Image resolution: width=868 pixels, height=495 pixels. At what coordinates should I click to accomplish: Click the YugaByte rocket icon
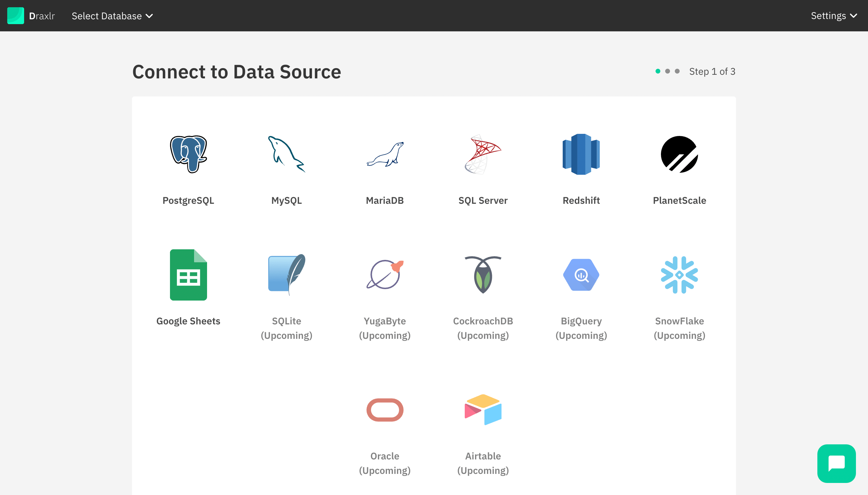(x=385, y=275)
